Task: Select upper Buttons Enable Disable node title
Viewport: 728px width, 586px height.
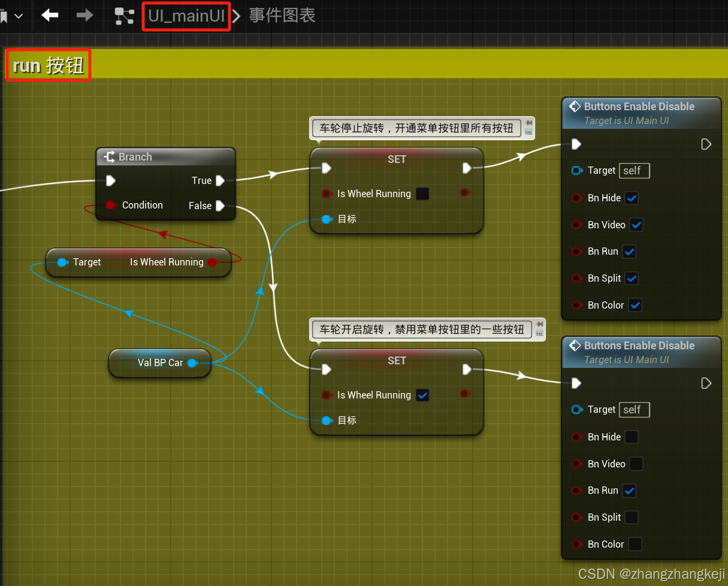Action: point(639,107)
